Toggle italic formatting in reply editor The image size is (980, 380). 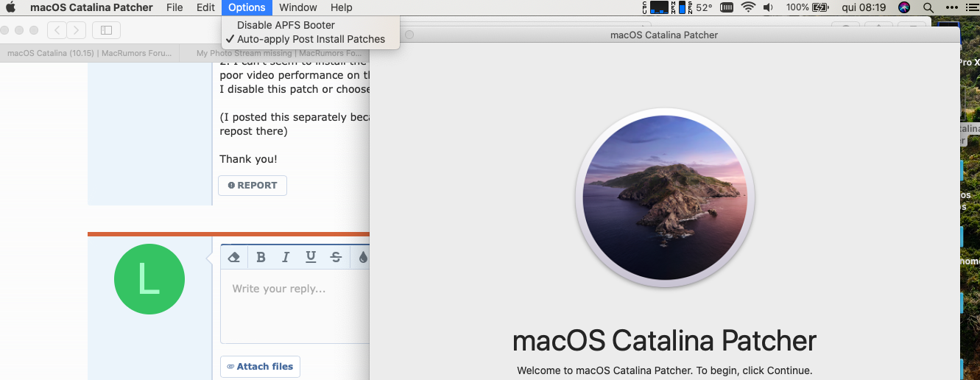pos(286,257)
